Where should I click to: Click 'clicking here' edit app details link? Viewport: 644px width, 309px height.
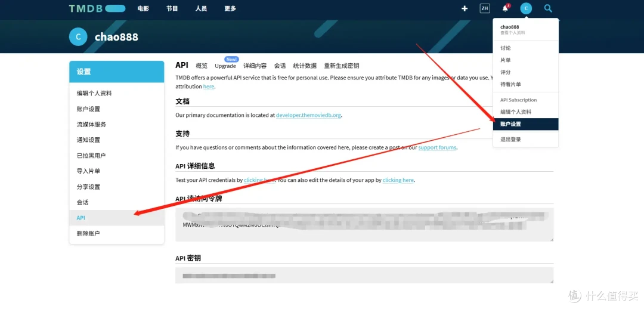pyautogui.click(x=398, y=180)
